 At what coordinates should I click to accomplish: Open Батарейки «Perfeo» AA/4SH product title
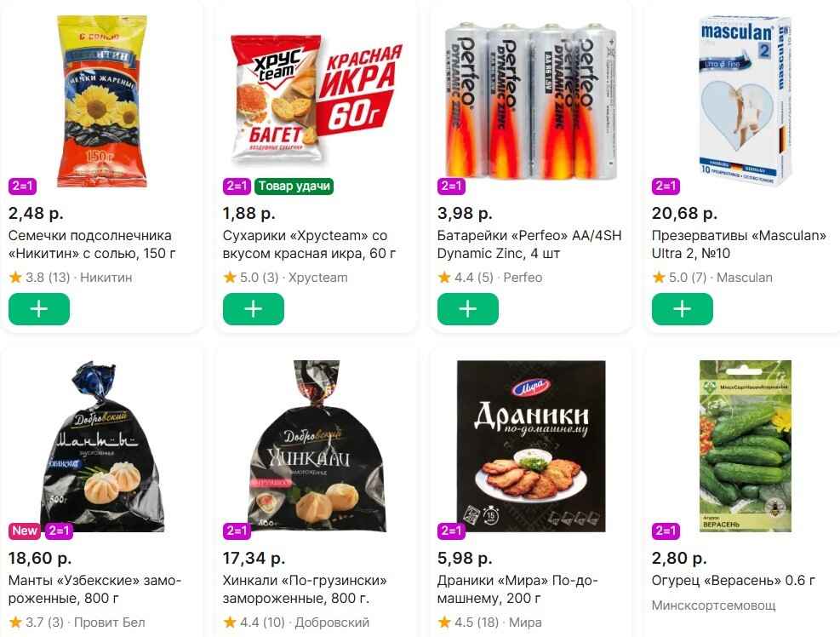[529, 244]
